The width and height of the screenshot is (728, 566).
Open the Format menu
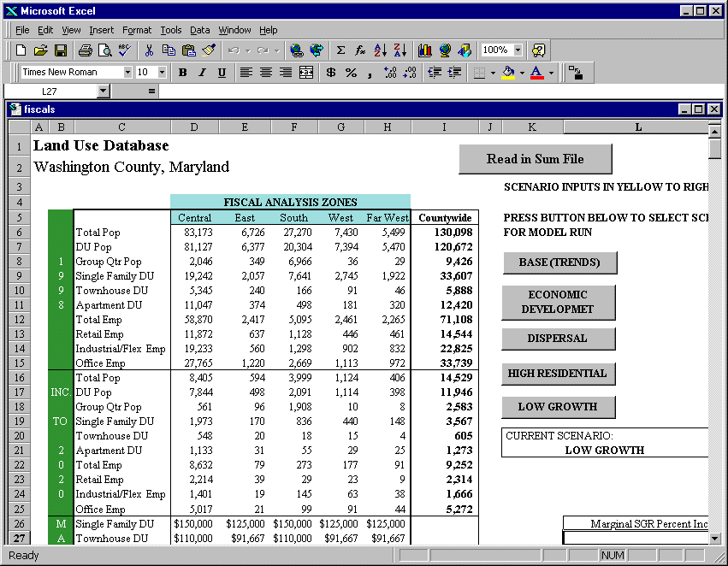(x=137, y=30)
